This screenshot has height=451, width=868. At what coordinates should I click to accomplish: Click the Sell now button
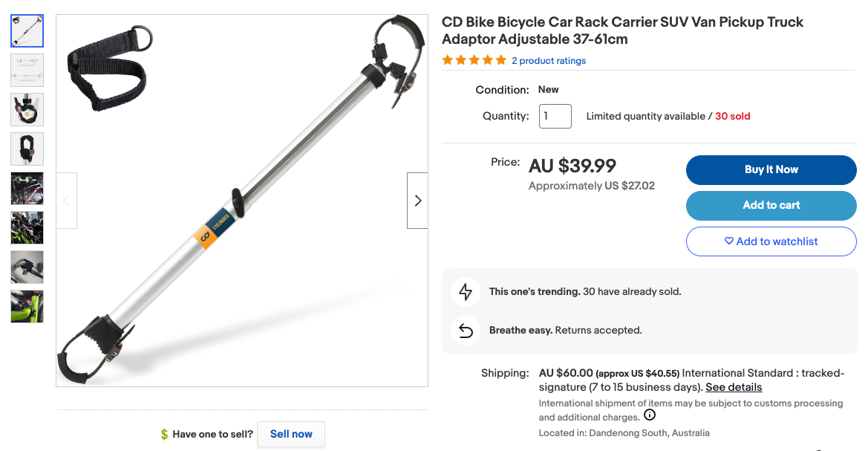pyautogui.click(x=291, y=434)
